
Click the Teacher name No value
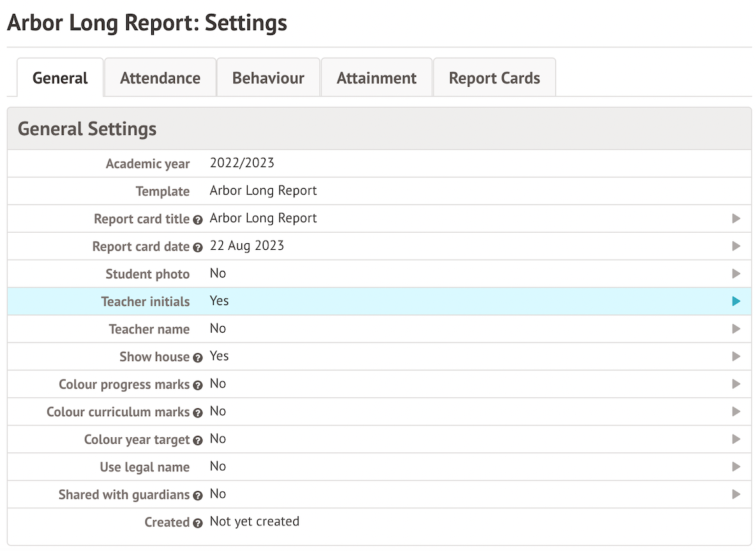click(x=218, y=329)
